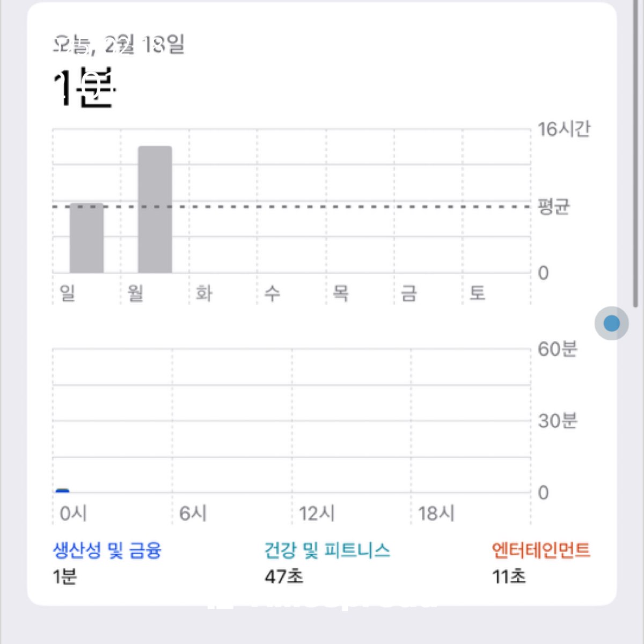Tap the 오늘, 2월 18일 date heading
Screen dimensions: 644x644
tap(119, 45)
